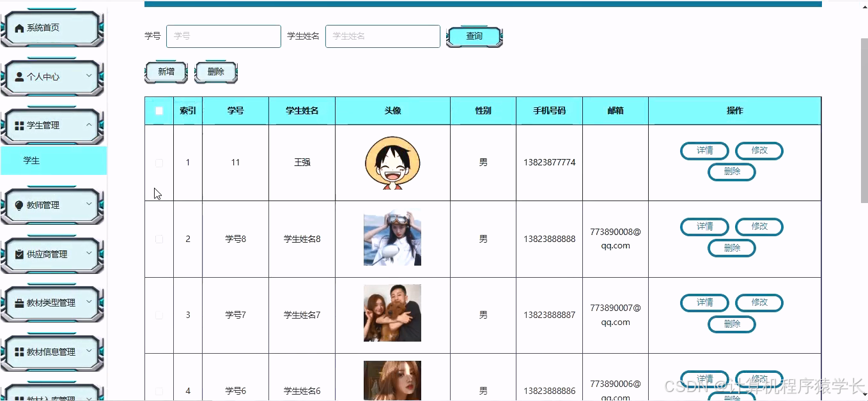Click 修改 for 学生姓名8
The height and width of the screenshot is (401, 868).
point(759,227)
